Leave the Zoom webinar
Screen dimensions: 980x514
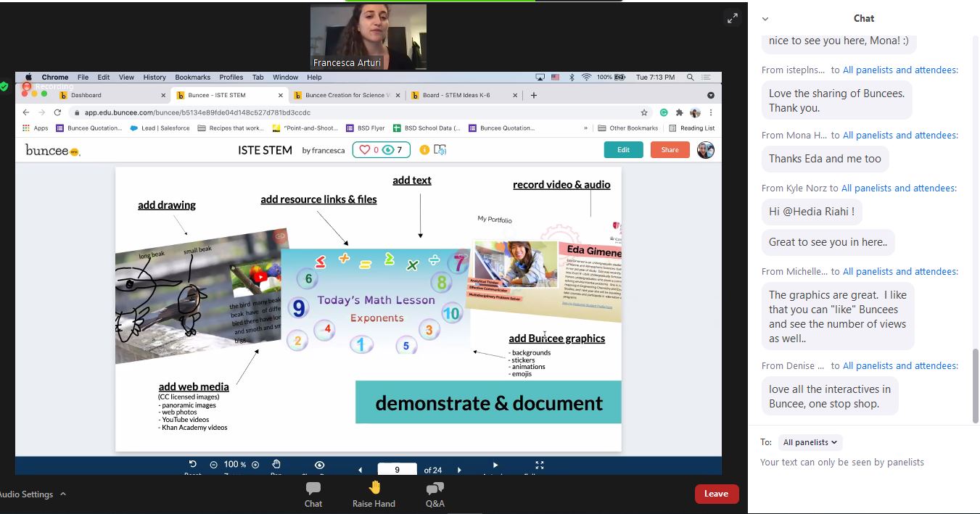point(716,494)
